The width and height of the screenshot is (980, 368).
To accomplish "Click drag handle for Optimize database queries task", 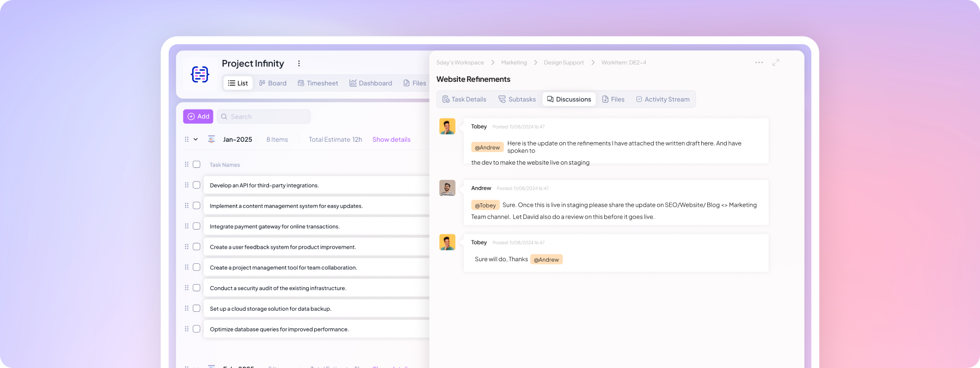I will [187, 329].
